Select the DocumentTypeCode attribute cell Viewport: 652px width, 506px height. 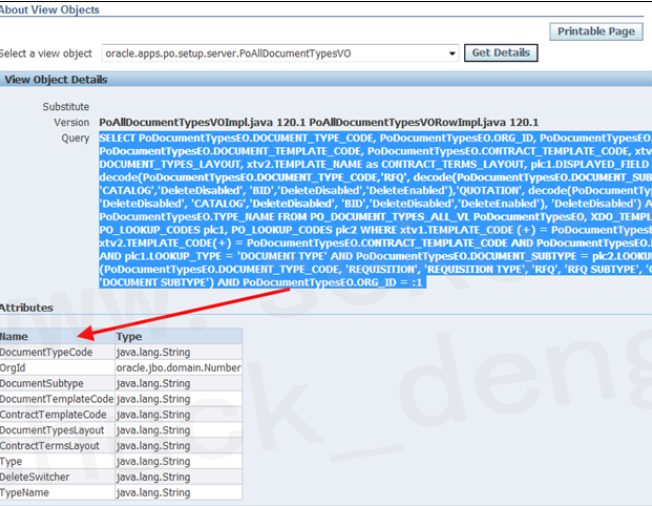tap(57, 352)
